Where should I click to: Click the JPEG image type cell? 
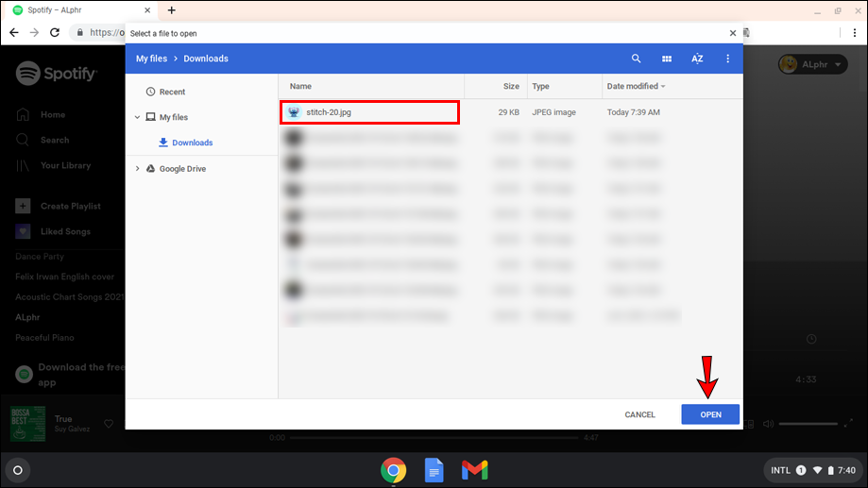[553, 112]
